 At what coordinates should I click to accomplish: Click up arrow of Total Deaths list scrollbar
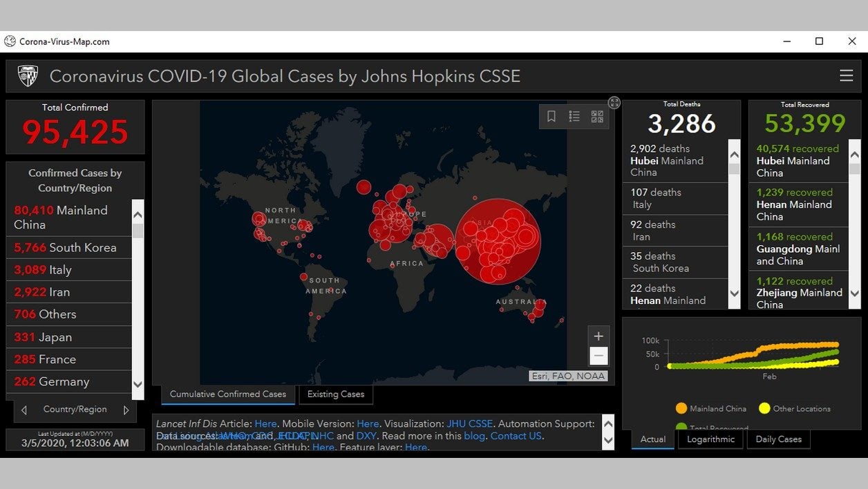pyautogui.click(x=734, y=155)
